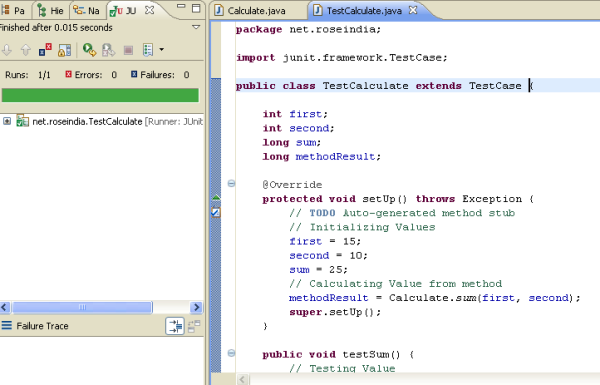Switch to the Navigator (Na) tab
The height and width of the screenshot is (385, 600).
tap(86, 10)
